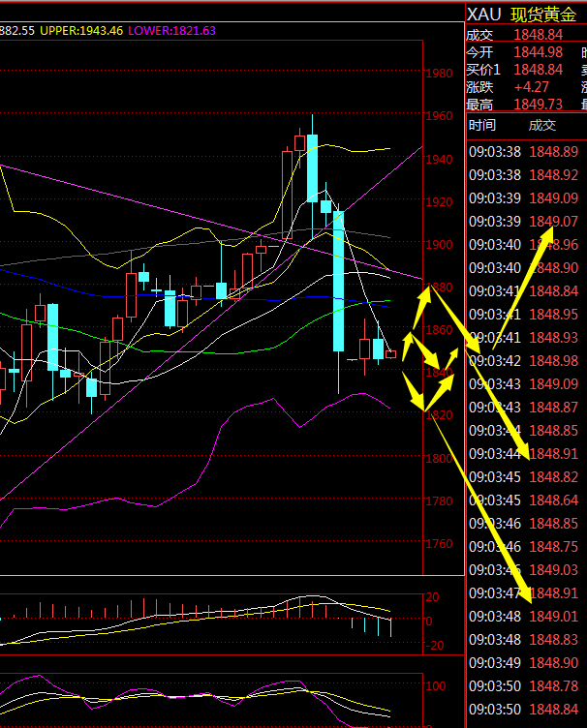Click the 100 label on bottom oscillator axis
The height and width of the screenshot is (728, 587).
pos(439,683)
